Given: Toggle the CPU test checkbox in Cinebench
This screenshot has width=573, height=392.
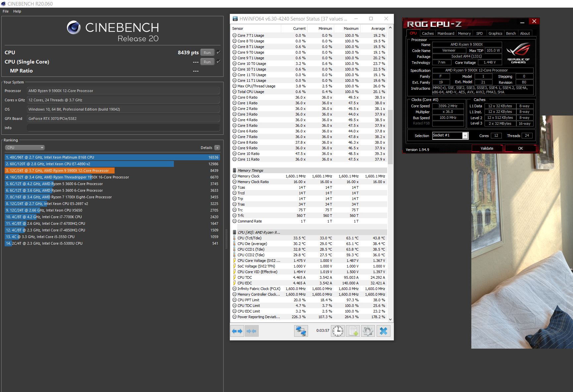Looking at the screenshot, I should [x=218, y=52].
